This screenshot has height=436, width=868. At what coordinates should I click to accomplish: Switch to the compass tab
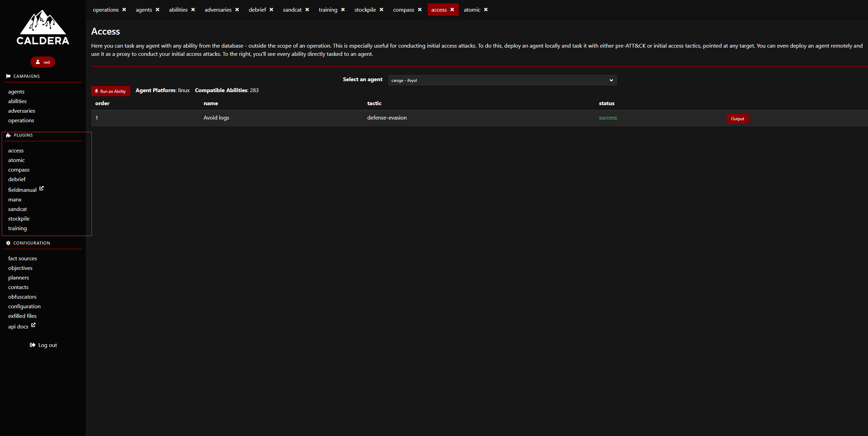pos(404,10)
